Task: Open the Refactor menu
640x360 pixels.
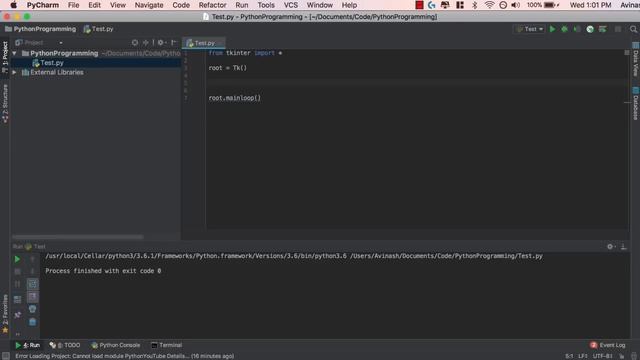Action: coord(212,5)
